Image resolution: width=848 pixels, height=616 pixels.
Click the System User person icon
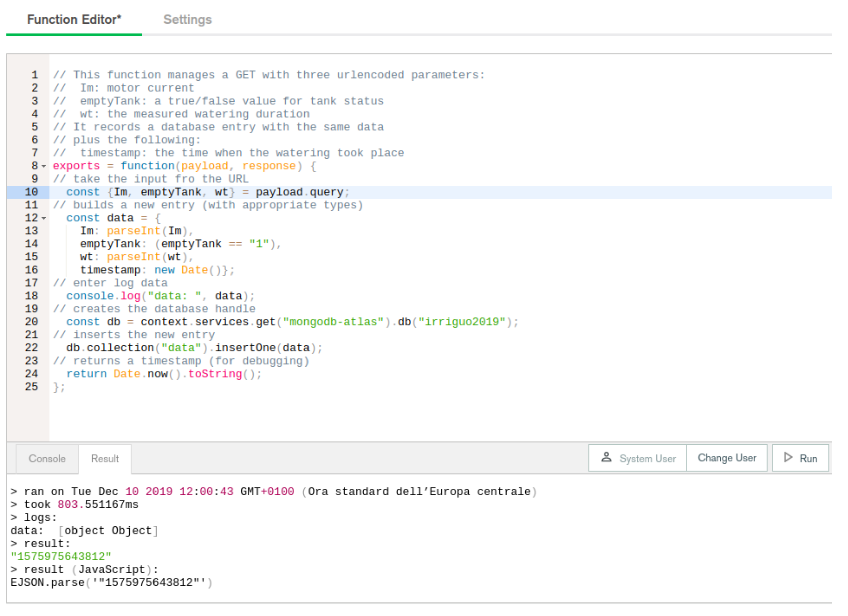click(606, 457)
